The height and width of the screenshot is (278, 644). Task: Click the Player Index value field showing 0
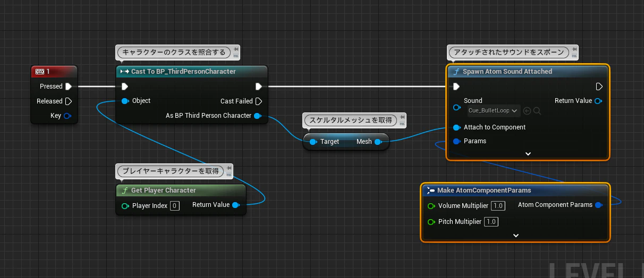175,206
